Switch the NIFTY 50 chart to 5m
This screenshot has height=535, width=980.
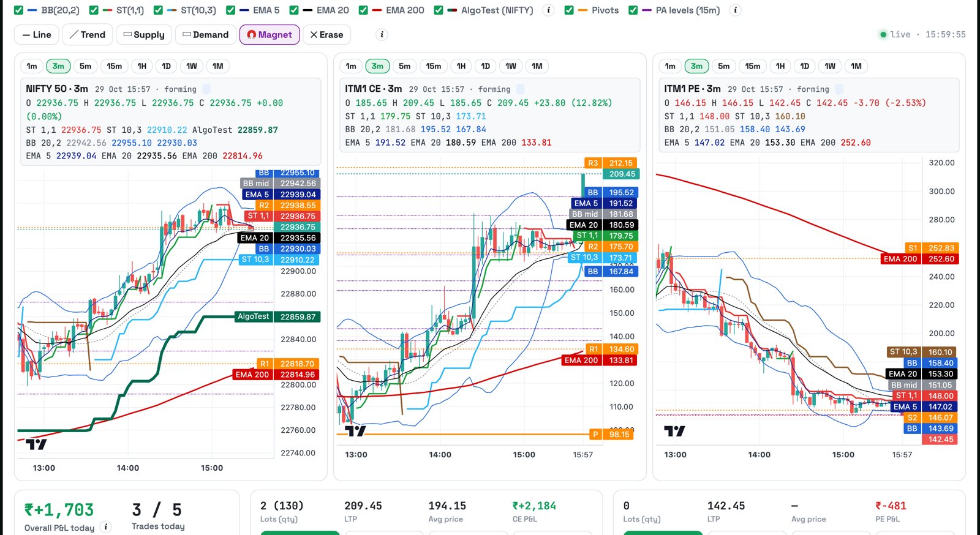(x=85, y=66)
